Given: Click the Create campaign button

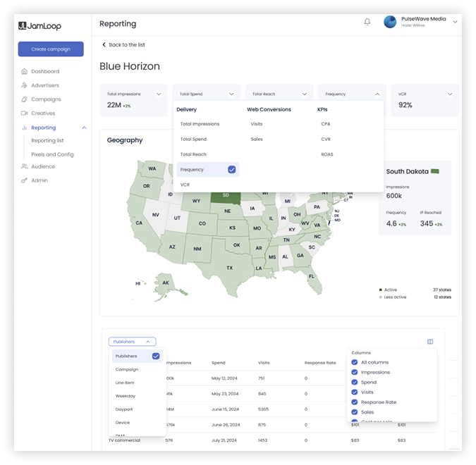Looking at the screenshot, I should [x=51, y=49].
